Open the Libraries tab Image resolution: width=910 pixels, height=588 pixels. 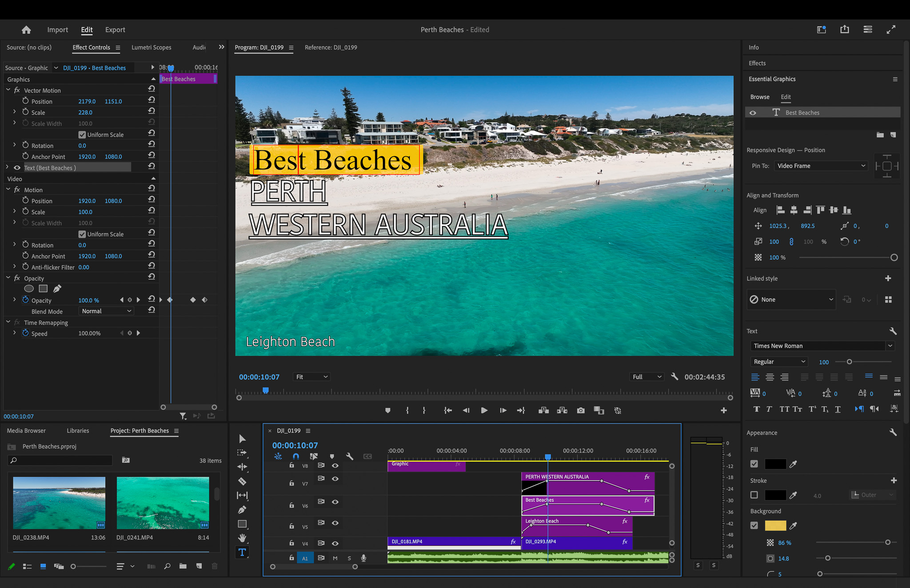coord(78,431)
